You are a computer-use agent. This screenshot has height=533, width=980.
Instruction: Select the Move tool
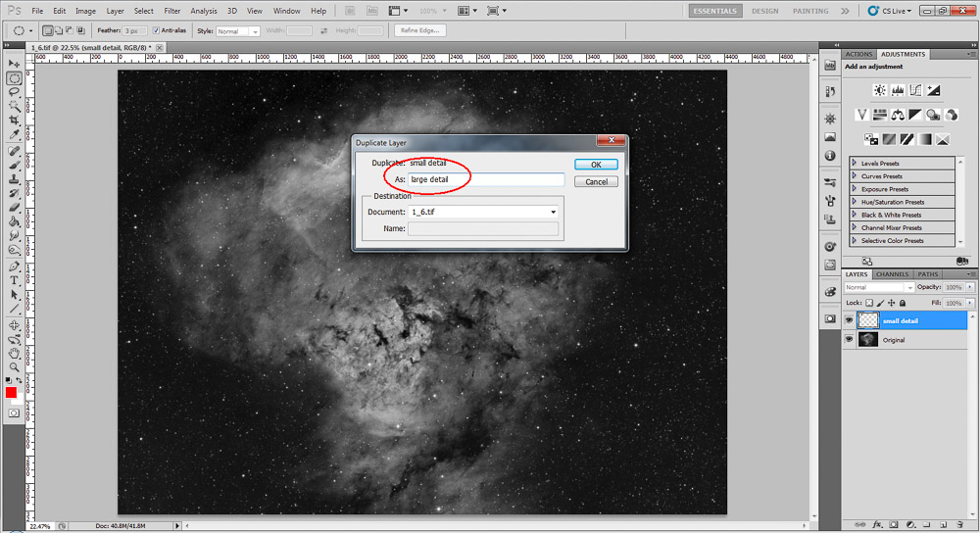click(x=14, y=64)
